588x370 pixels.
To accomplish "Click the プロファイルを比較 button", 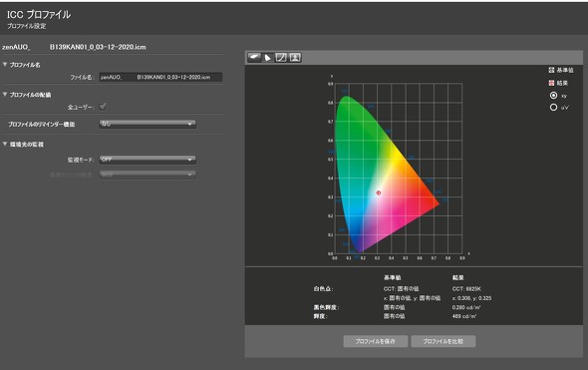I will (x=443, y=341).
